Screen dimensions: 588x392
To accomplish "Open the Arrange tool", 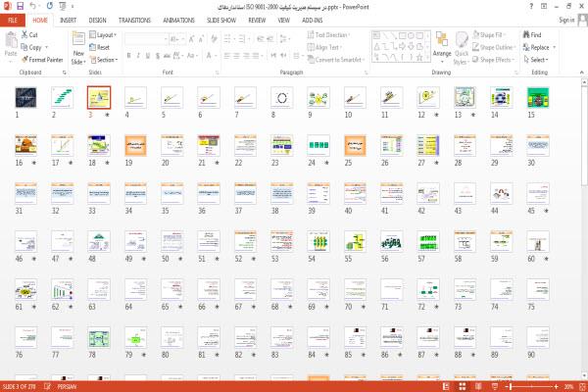I will coord(442,48).
